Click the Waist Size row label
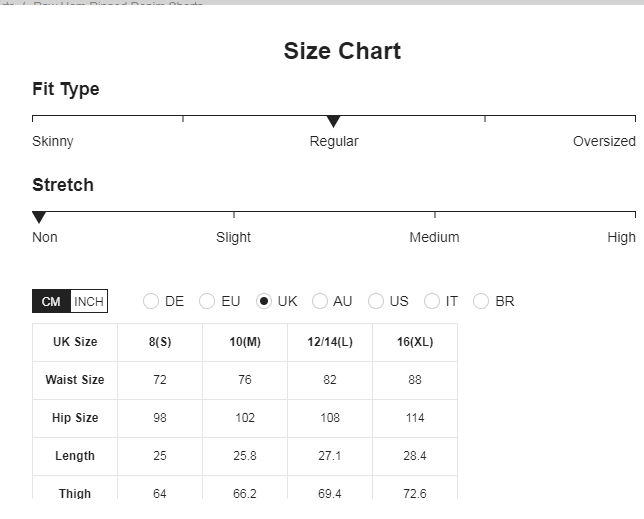 [75, 380]
